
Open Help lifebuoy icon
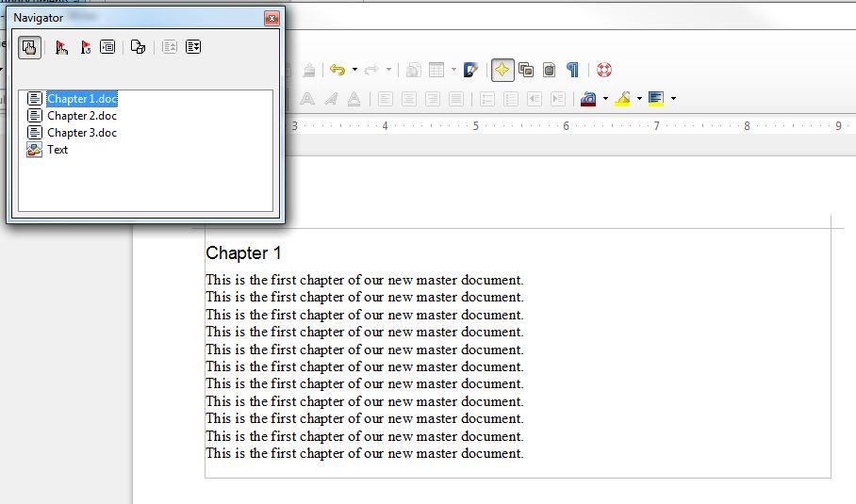603,70
